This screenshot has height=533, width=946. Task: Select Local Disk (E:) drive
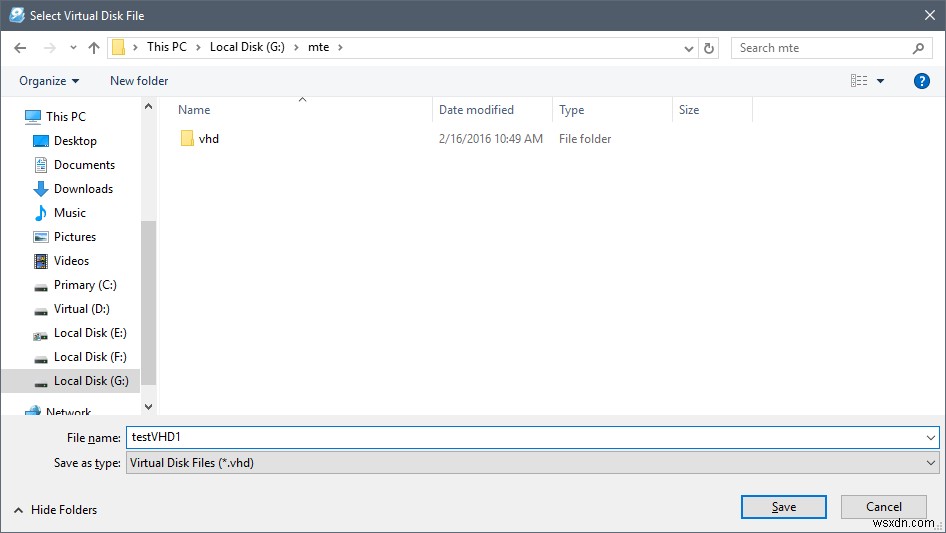(x=90, y=333)
